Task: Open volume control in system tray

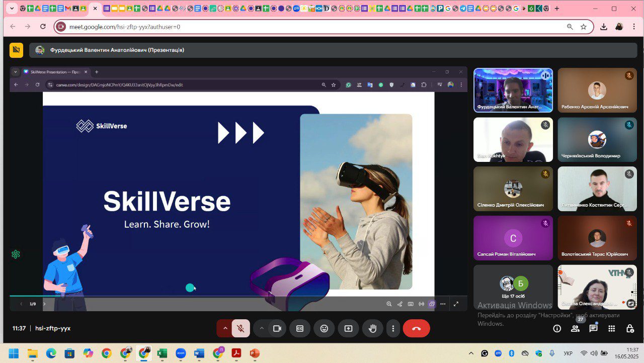Action: tap(595, 353)
